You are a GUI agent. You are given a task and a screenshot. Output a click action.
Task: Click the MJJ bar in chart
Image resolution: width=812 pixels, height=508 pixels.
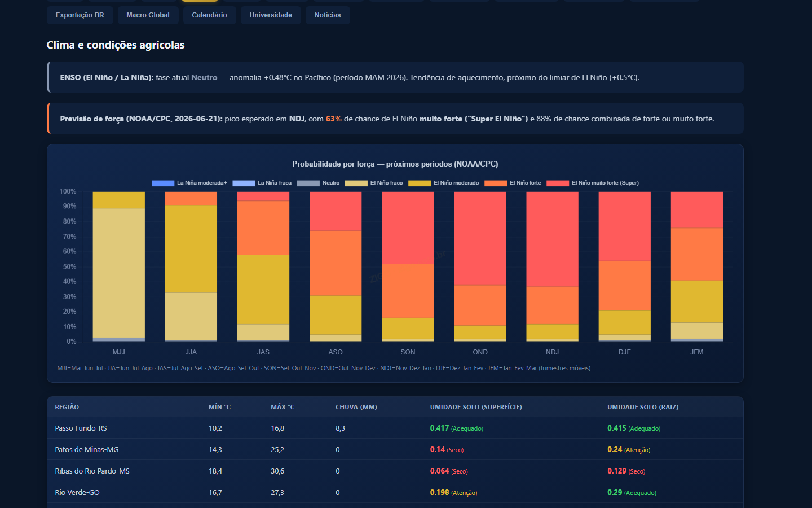(119, 267)
